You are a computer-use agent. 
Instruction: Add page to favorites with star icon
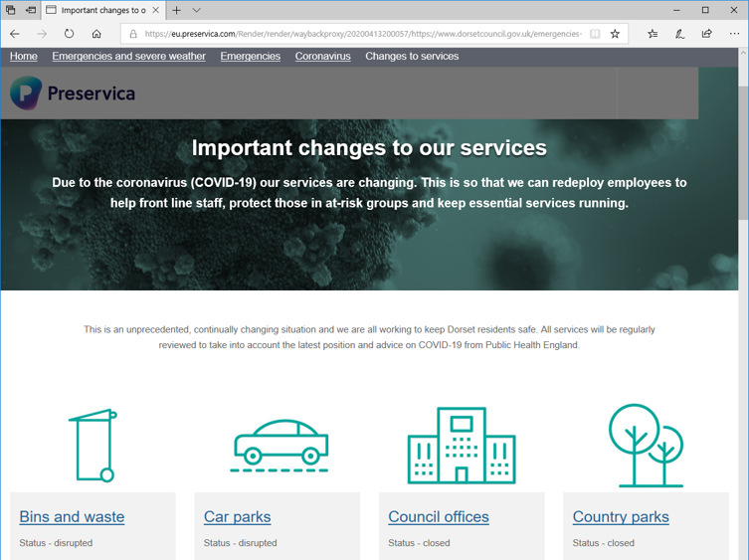tap(616, 34)
